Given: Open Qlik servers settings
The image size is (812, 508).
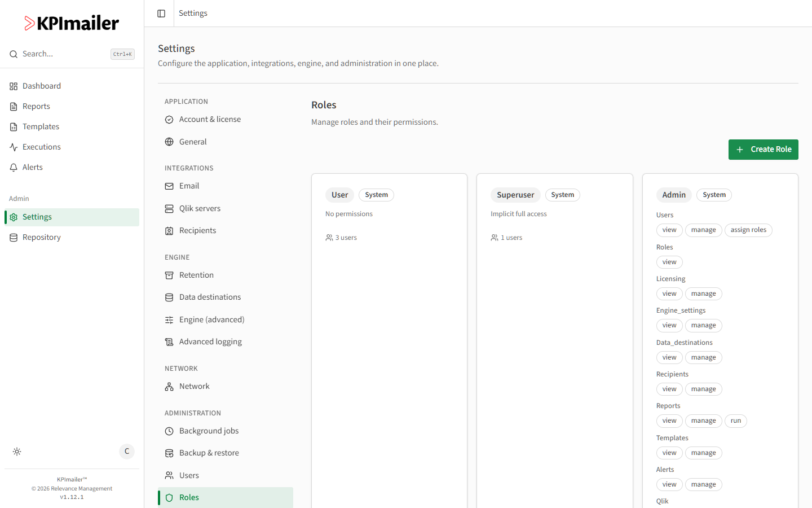Looking at the screenshot, I should tap(226, 209).
